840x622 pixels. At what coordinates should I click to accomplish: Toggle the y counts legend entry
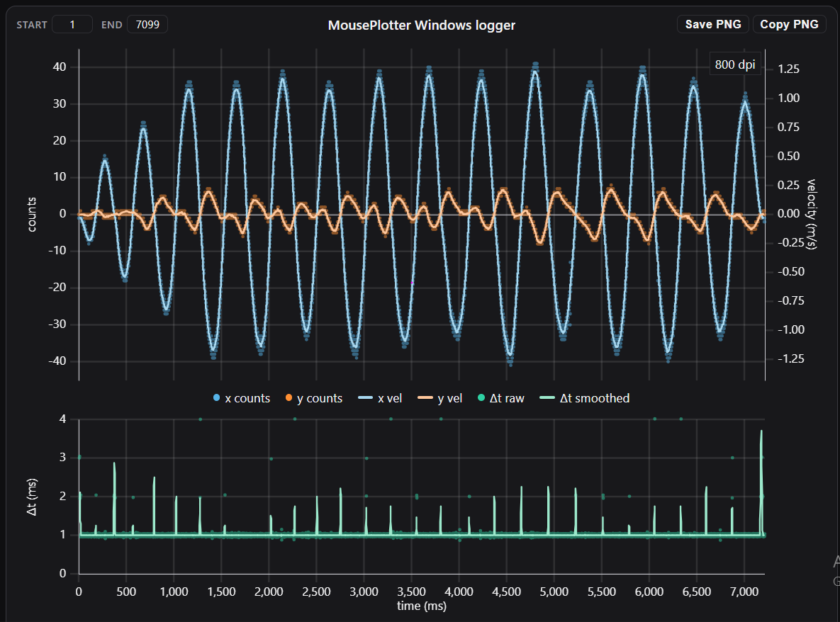pyautogui.click(x=314, y=398)
